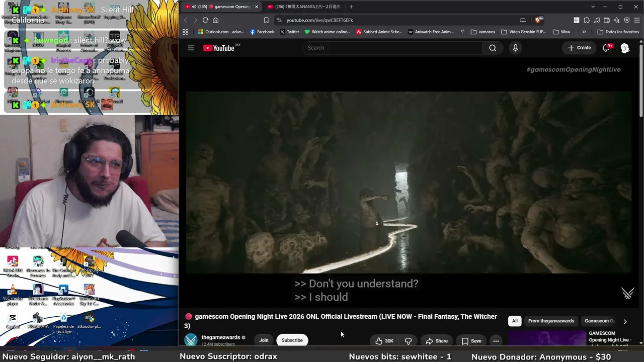Click the Create button on YouTube
Image resolution: width=644 pixels, height=362 pixels.
click(x=579, y=48)
